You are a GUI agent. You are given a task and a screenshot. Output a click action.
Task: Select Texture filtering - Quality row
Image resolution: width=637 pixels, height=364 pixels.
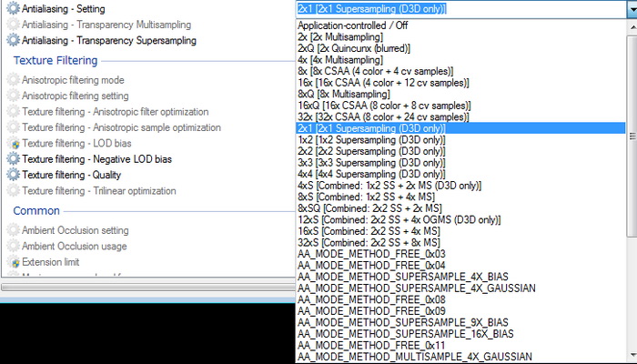(147, 175)
